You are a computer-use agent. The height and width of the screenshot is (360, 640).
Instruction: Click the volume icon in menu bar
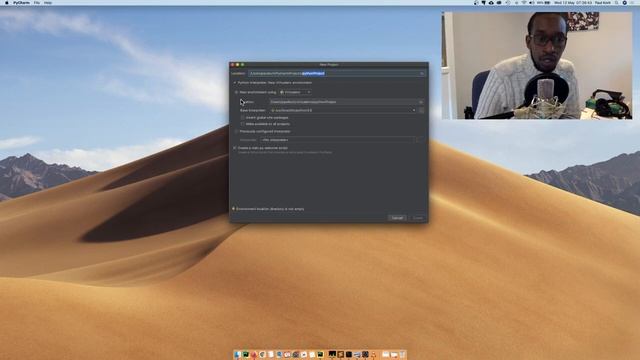pos(531,3)
